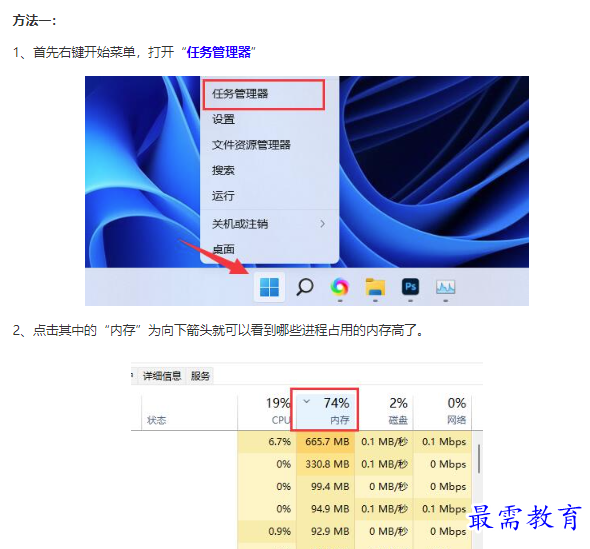Open the blue 任务管理器 hyperlink in step 1
590x549 pixels.
pyautogui.click(x=219, y=52)
